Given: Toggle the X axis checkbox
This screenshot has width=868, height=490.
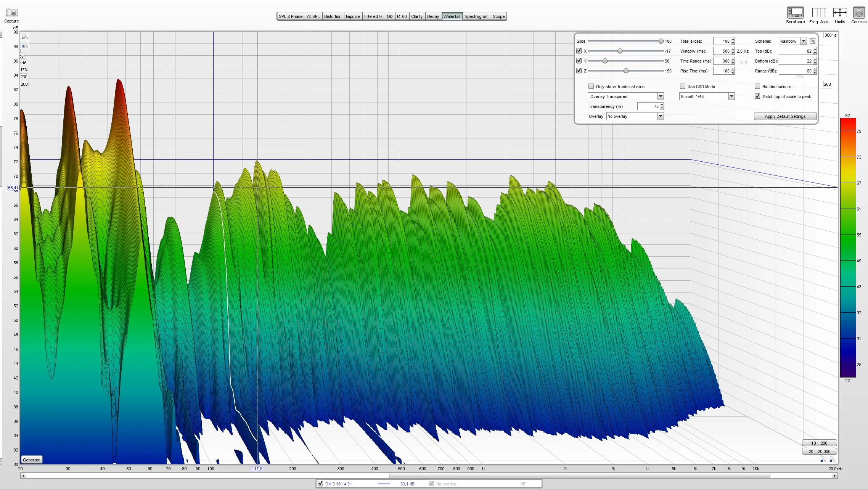Looking at the screenshot, I should tap(579, 51).
